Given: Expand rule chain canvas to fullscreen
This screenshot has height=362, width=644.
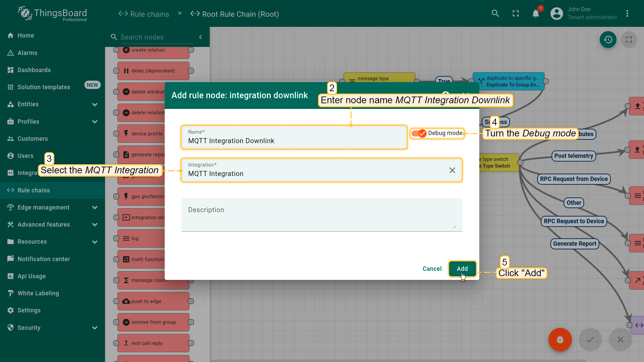Looking at the screenshot, I should pyautogui.click(x=629, y=40).
